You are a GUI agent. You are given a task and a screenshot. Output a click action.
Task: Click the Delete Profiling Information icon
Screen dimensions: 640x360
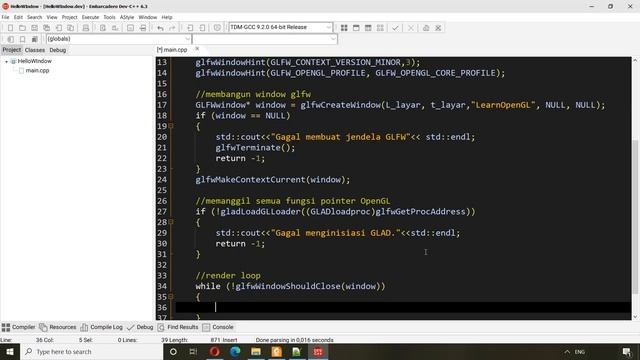coord(438,28)
